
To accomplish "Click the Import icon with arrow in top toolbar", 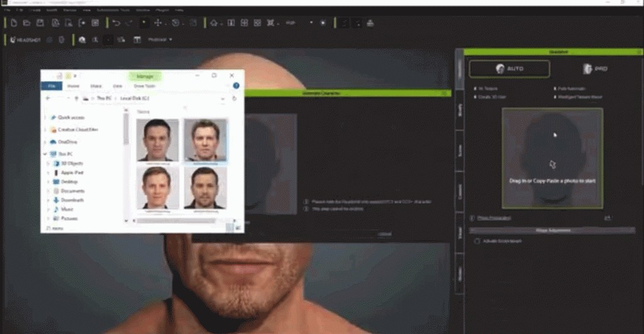I will (x=82, y=23).
